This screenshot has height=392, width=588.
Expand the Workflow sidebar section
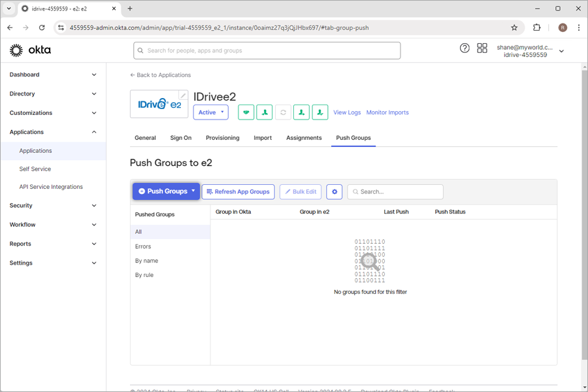53,225
